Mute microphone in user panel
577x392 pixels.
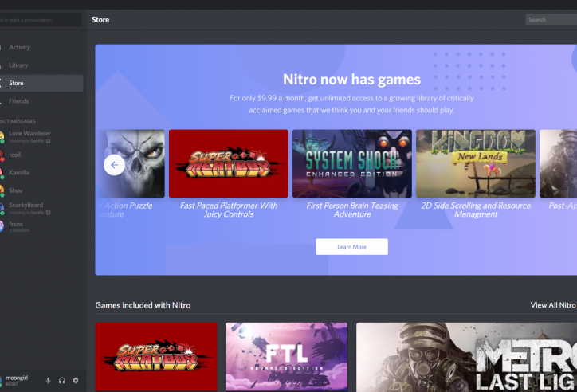[48, 381]
